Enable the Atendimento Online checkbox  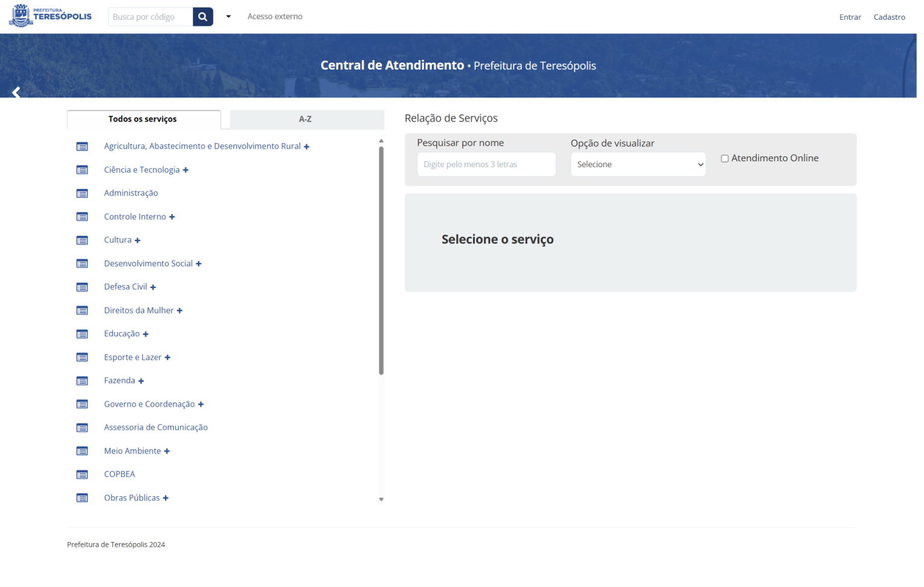pyautogui.click(x=725, y=159)
